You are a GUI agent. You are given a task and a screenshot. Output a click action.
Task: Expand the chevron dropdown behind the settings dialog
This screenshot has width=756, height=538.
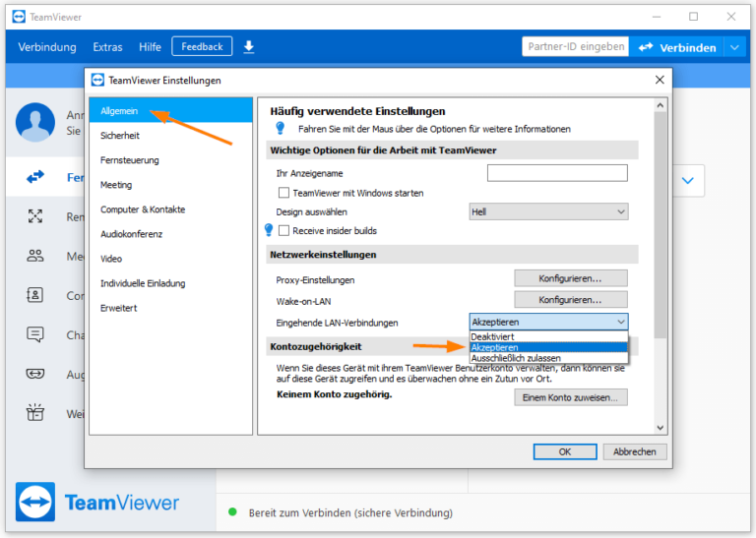688,181
